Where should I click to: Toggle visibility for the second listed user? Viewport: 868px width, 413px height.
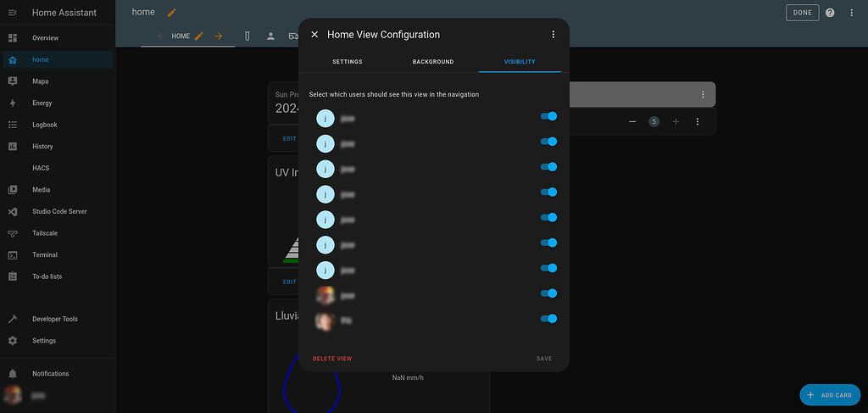point(548,142)
